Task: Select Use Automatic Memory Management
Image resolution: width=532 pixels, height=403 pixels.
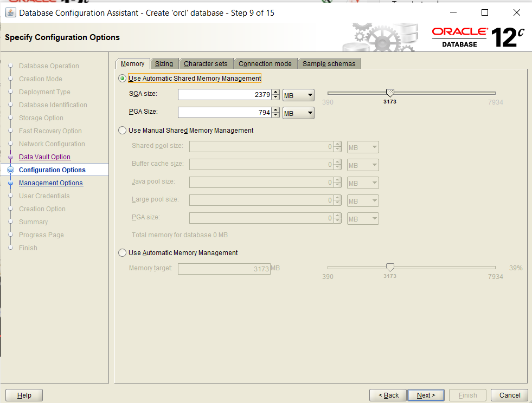Action: pos(122,252)
